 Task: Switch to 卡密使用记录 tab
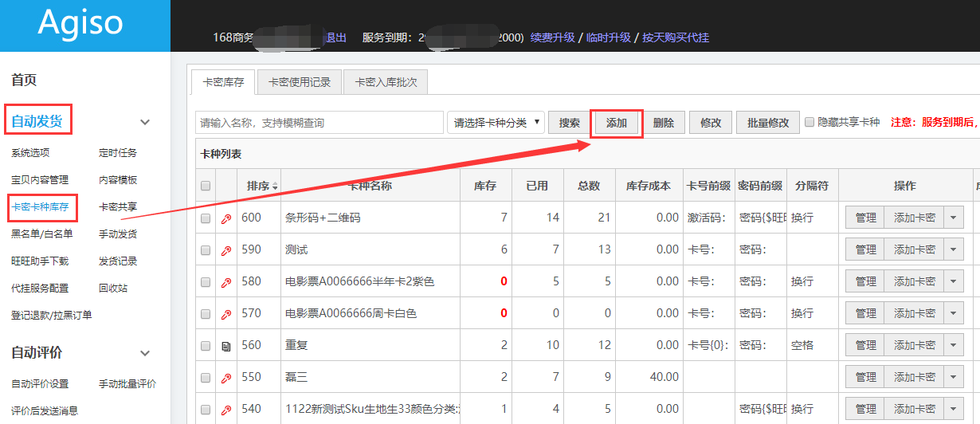point(299,82)
